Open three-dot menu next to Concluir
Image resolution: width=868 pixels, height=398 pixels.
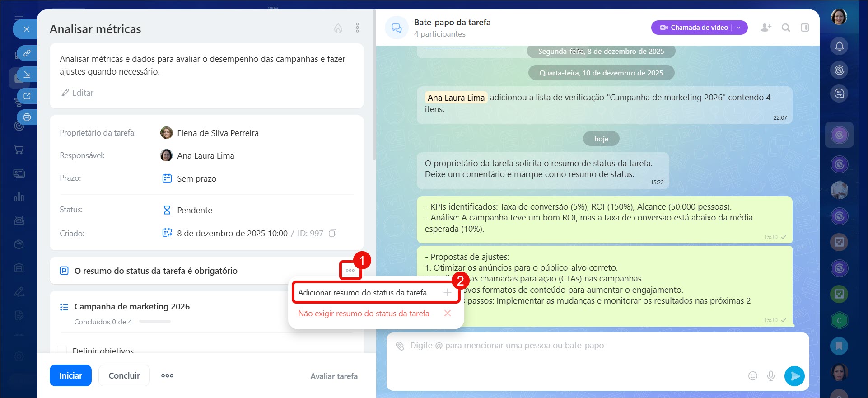click(x=167, y=375)
